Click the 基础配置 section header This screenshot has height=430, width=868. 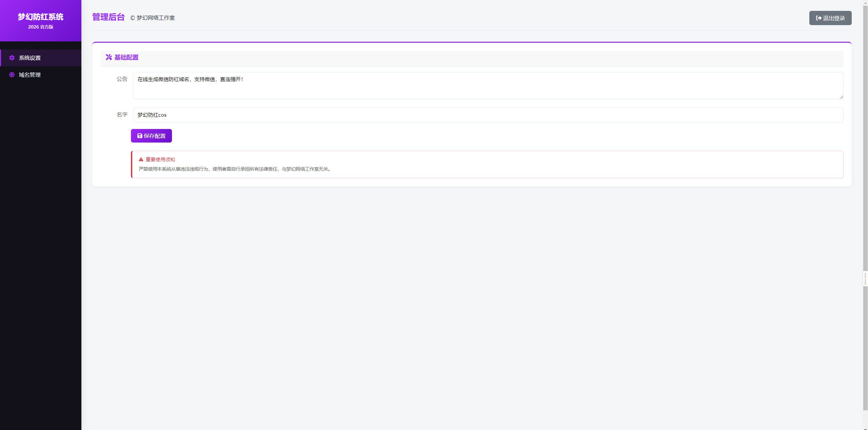pos(127,57)
